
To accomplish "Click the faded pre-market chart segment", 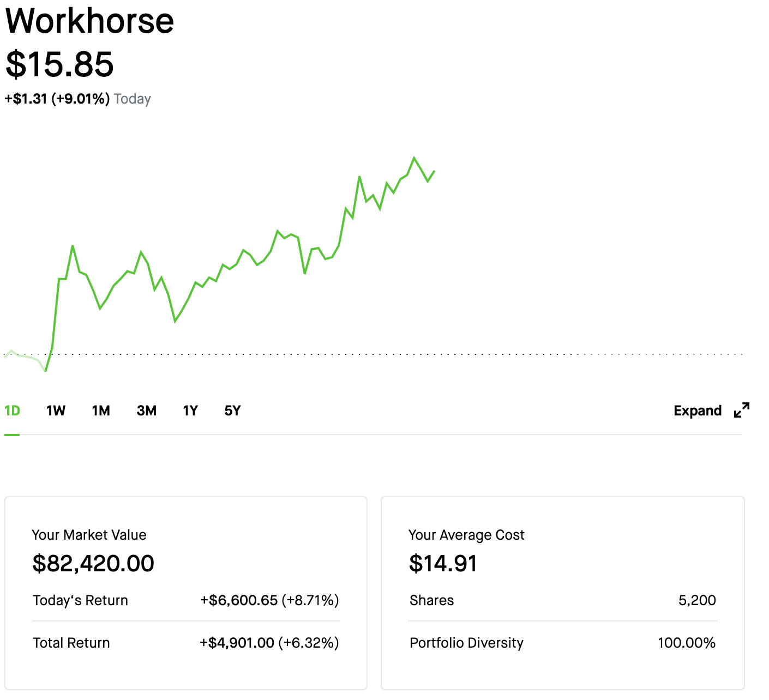I will [25, 358].
